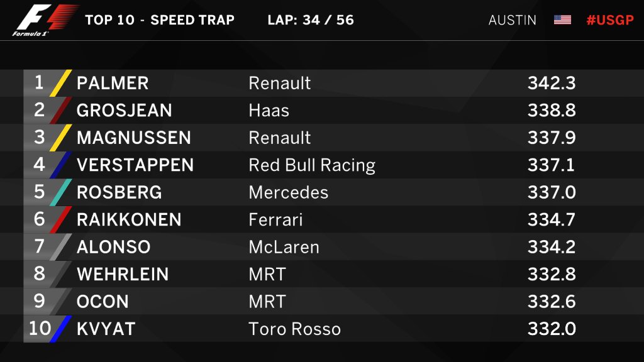Click Palmer's speed value 342.3
Image resolution: width=644 pixels, height=362 pixels.
(552, 83)
